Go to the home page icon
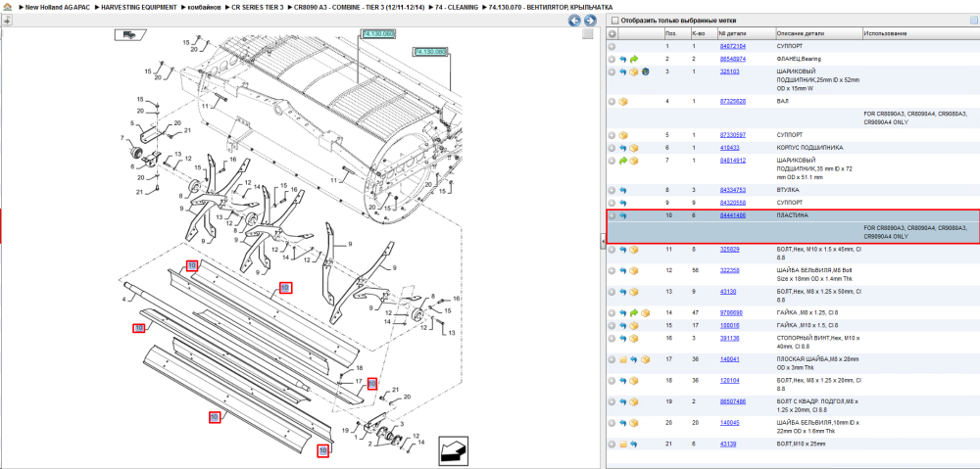The width and height of the screenshot is (980, 469). tap(6, 6)
